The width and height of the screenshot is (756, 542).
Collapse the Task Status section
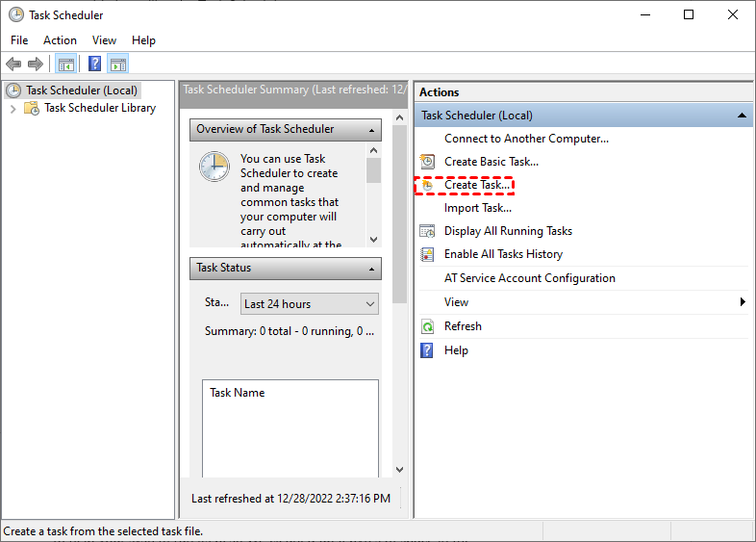click(x=371, y=269)
